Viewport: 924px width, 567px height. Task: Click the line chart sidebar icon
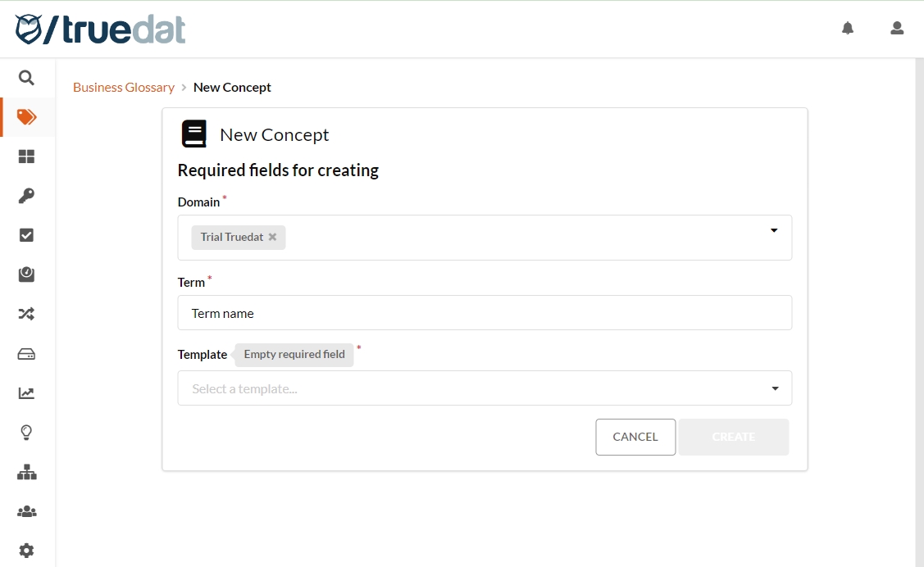pyautogui.click(x=26, y=393)
